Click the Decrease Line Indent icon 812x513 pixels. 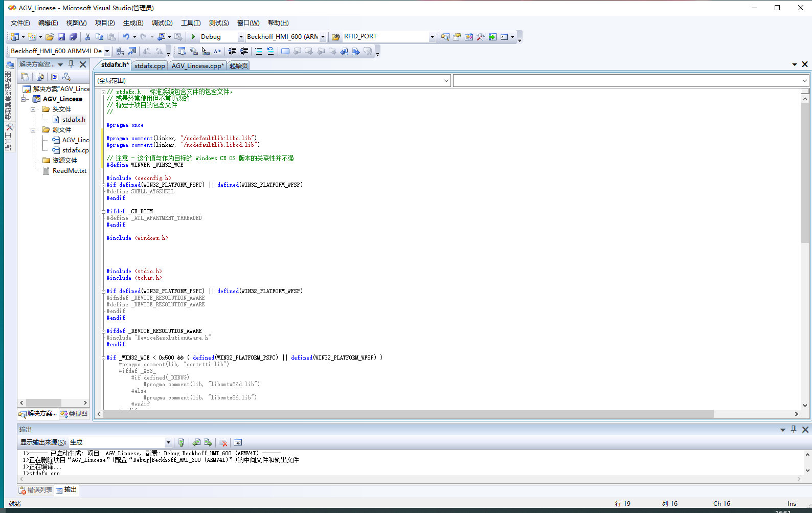(232, 51)
